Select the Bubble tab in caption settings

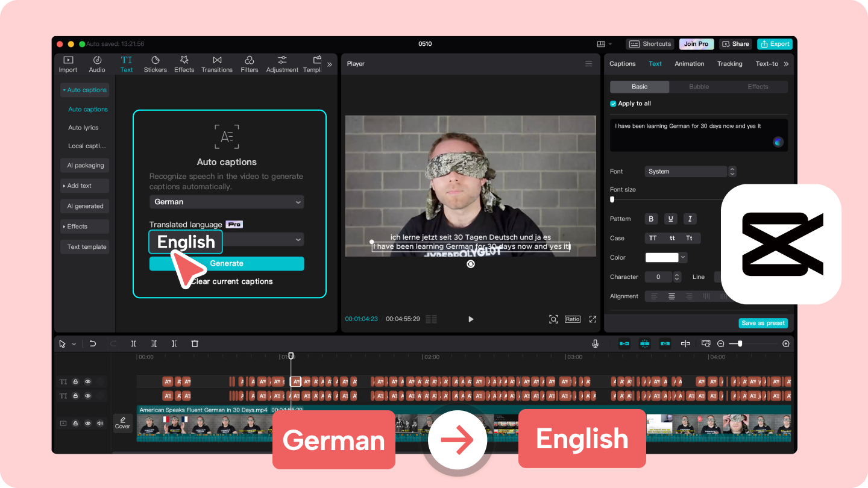coord(698,86)
